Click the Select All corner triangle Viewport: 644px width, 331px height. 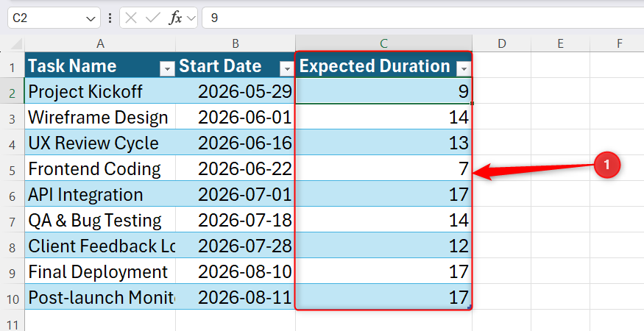click(15, 44)
